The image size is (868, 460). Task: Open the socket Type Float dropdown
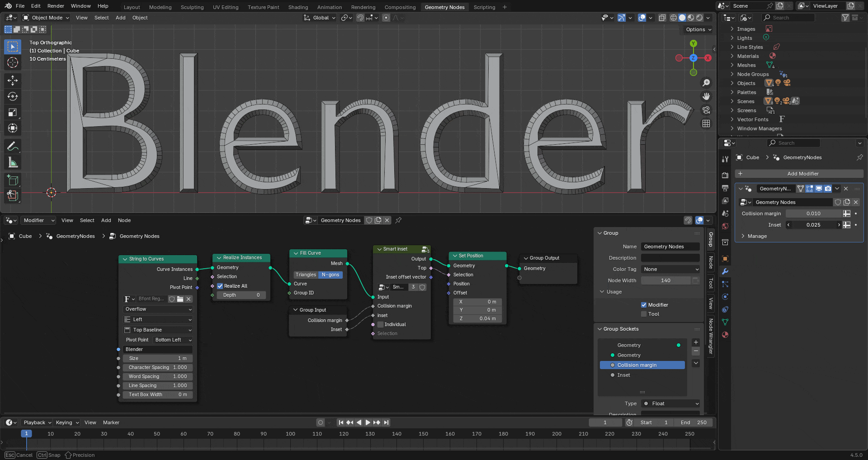click(670, 403)
